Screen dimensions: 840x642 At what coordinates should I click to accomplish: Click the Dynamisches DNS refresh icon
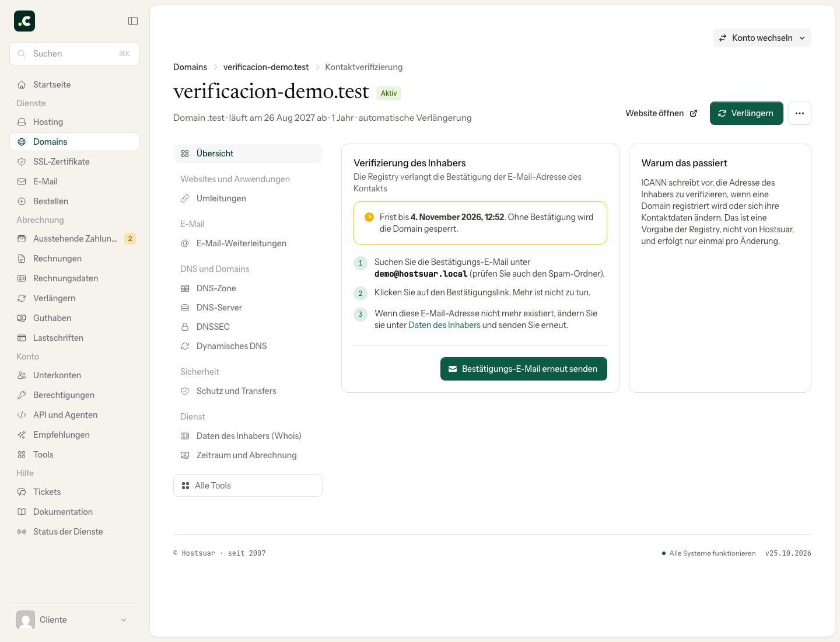(185, 346)
